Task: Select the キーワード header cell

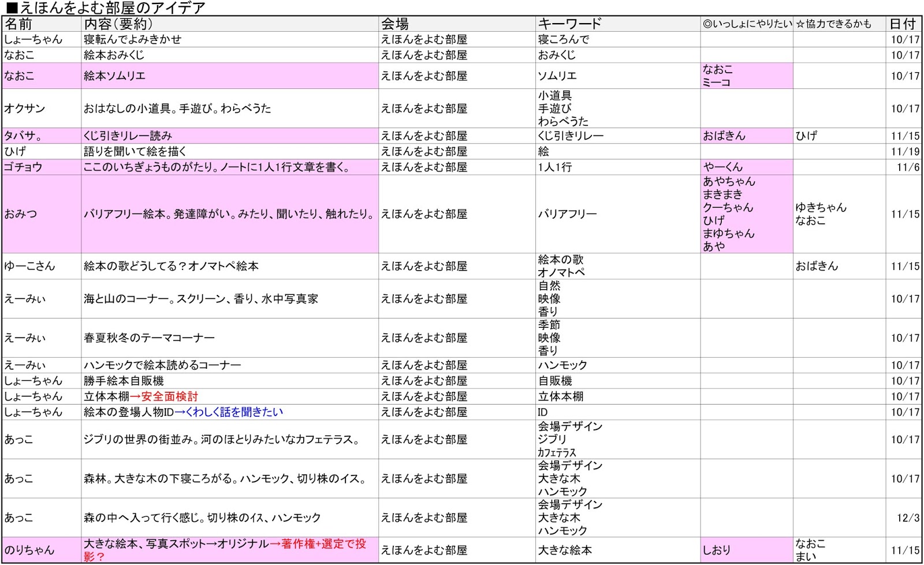Action: coord(618,24)
